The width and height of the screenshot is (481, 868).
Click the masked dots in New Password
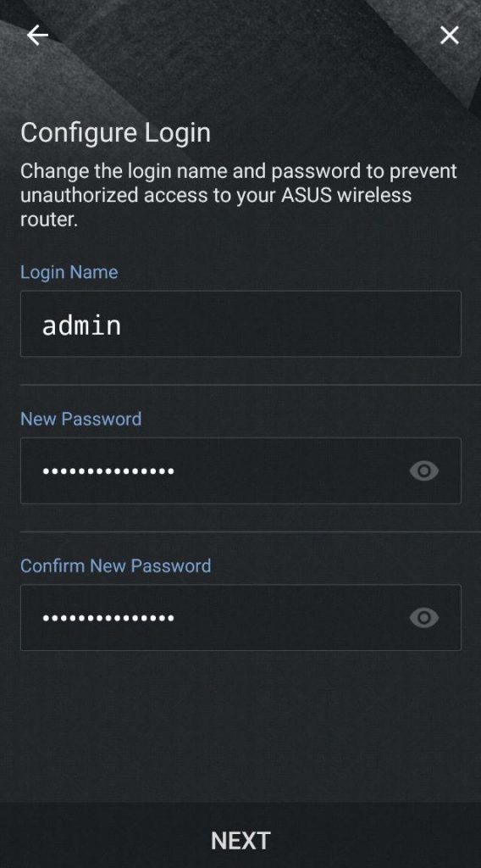pyautogui.click(x=108, y=471)
